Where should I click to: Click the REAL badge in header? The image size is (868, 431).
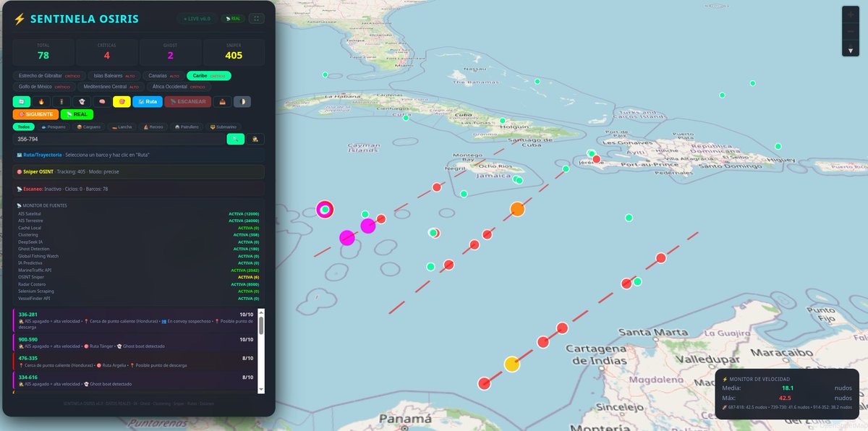pyautogui.click(x=233, y=19)
